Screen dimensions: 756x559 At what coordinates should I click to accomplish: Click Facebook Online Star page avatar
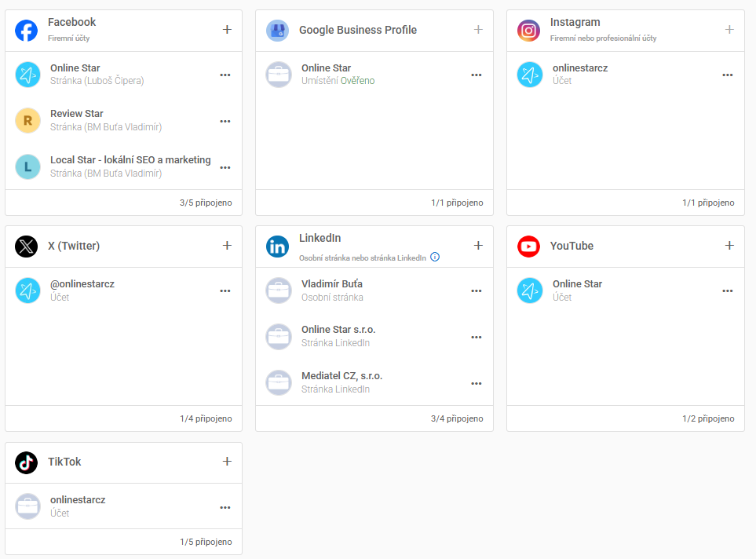pyautogui.click(x=28, y=75)
